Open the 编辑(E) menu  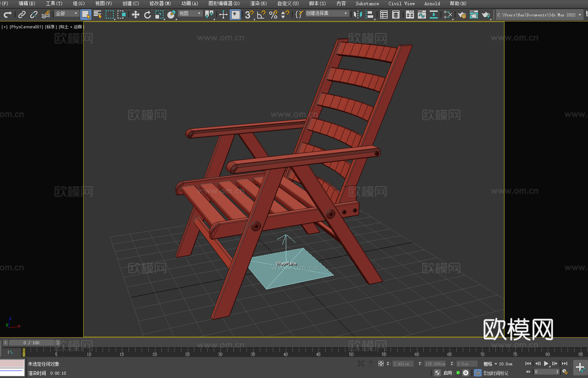27,3
